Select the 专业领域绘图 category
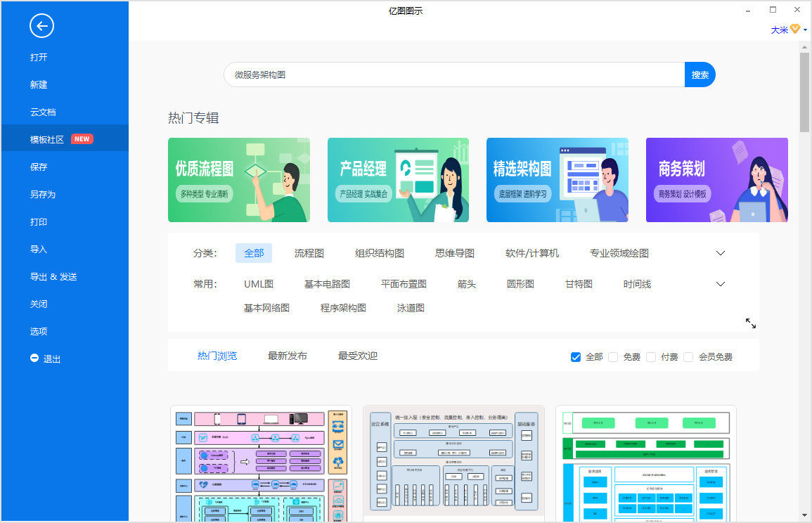The height and width of the screenshot is (523, 812). (x=619, y=253)
